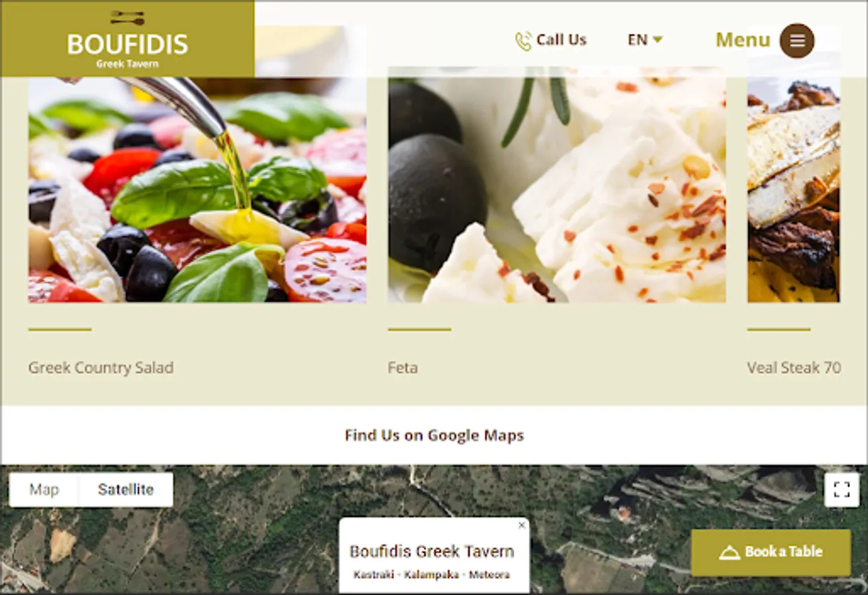The height and width of the screenshot is (595, 868).
Task: Open the EN language selector
Action: [x=645, y=40]
